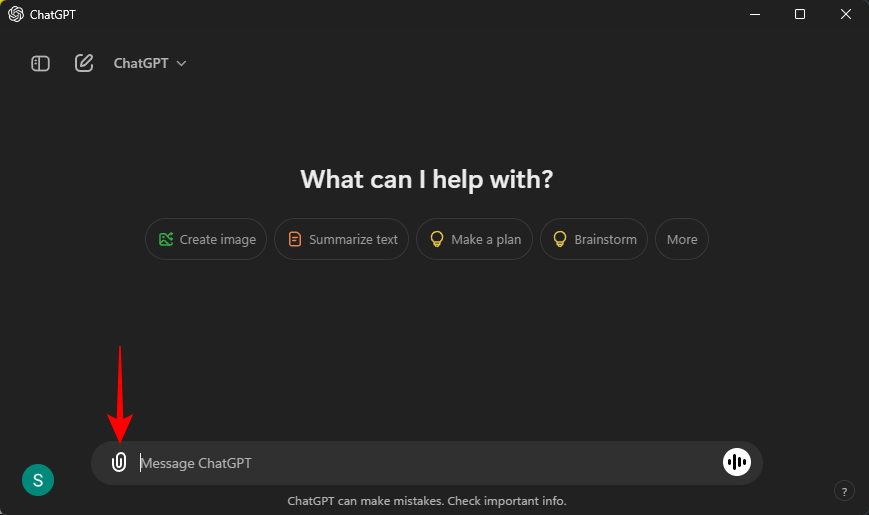Click the green Create image icon
Screen dimensions: 869x515
(x=166, y=239)
